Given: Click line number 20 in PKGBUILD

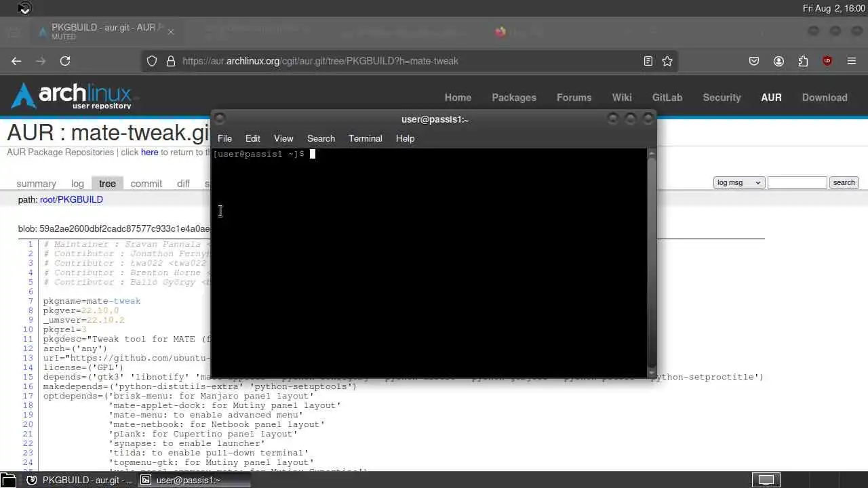Looking at the screenshot, I should click(28, 424).
